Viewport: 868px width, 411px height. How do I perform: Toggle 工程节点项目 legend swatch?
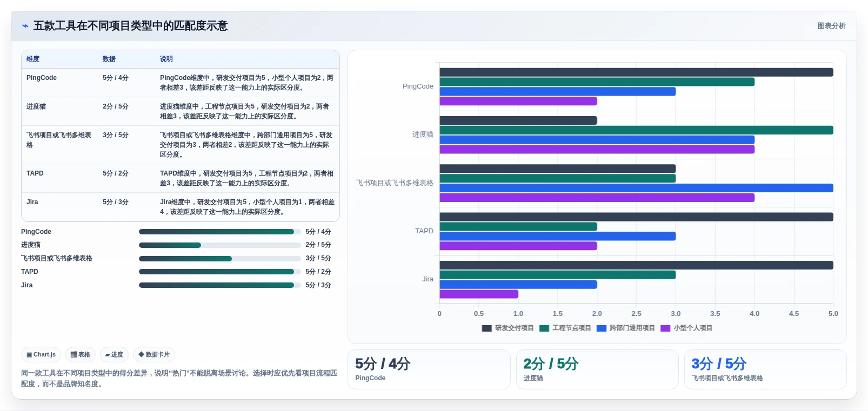[x=544, y=328]
